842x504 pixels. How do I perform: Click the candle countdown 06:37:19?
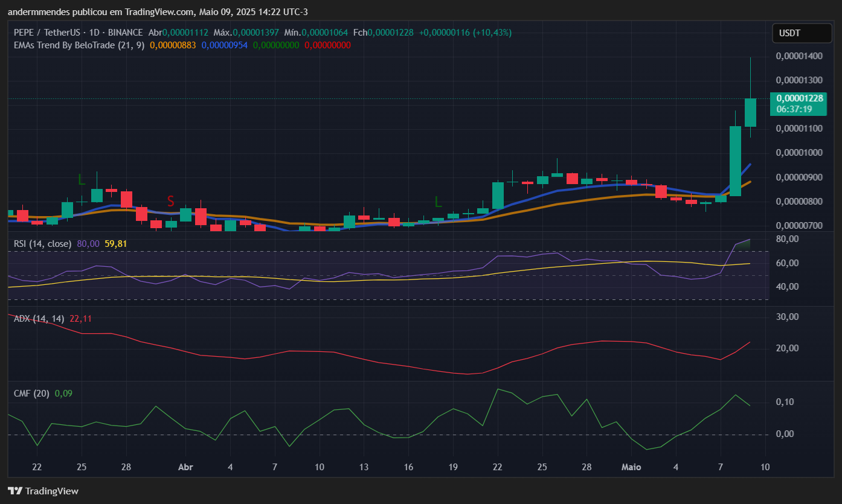794,109
